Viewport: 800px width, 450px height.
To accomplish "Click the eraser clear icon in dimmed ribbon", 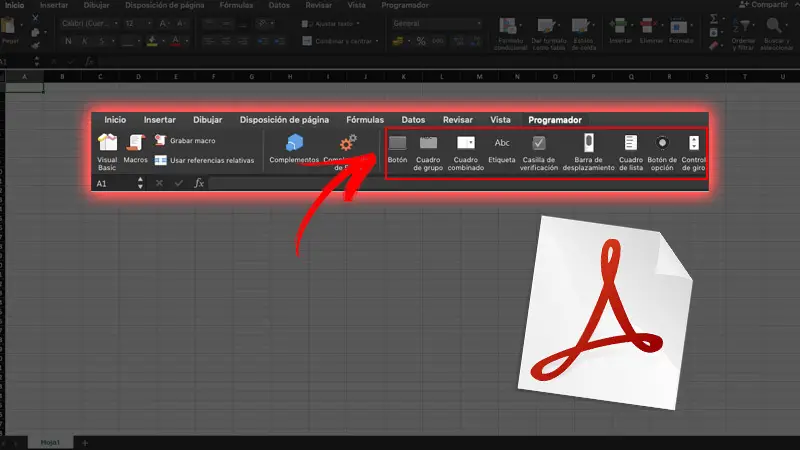I will (714, 46).
